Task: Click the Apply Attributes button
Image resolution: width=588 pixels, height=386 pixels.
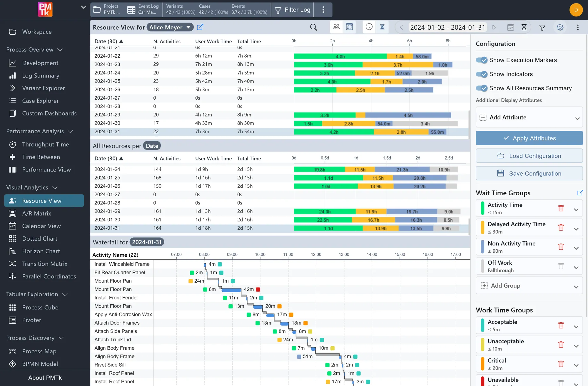Action: click(529, 138)
